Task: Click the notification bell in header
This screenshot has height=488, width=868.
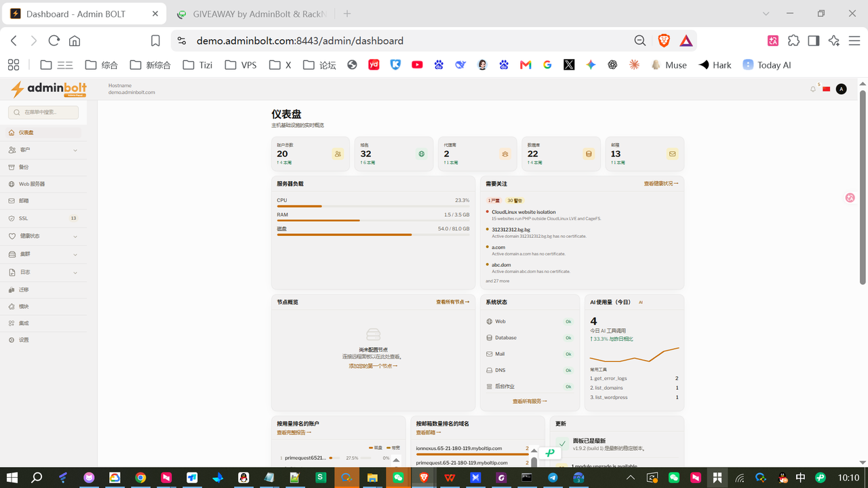Action: click(813, 89)
